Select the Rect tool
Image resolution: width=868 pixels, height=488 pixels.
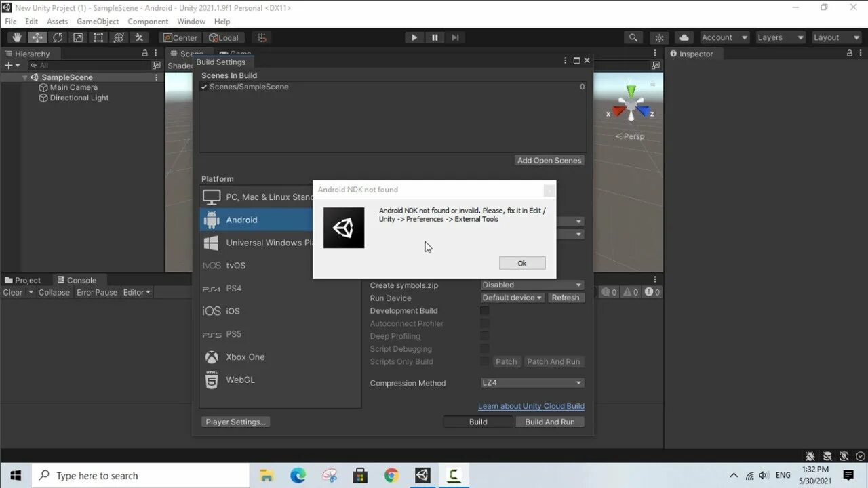(98, 37)
